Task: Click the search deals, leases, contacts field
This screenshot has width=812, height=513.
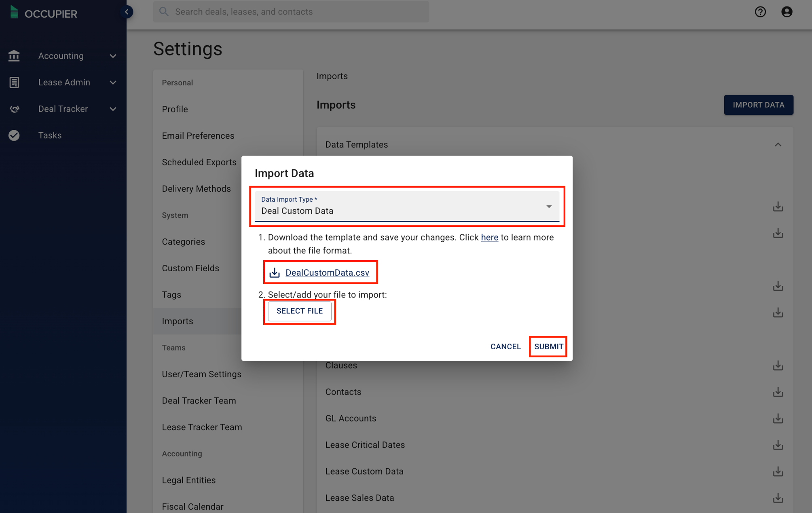Action: pos(291,12)
